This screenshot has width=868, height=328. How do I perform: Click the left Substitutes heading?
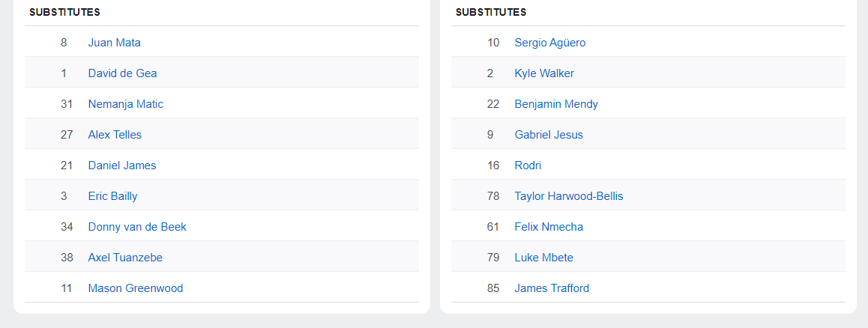[64, 12]
